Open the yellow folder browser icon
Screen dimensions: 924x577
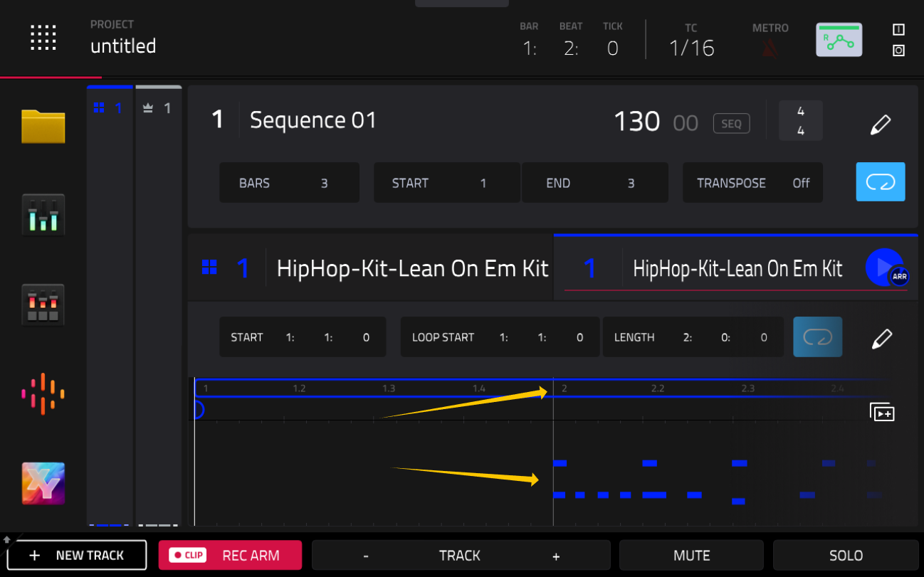(43, 127)
